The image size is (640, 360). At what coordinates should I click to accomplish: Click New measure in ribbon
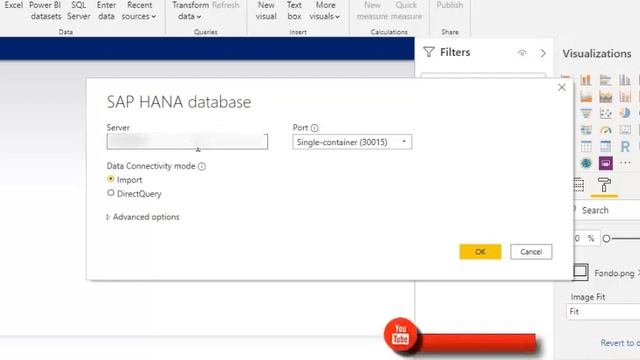372,11
